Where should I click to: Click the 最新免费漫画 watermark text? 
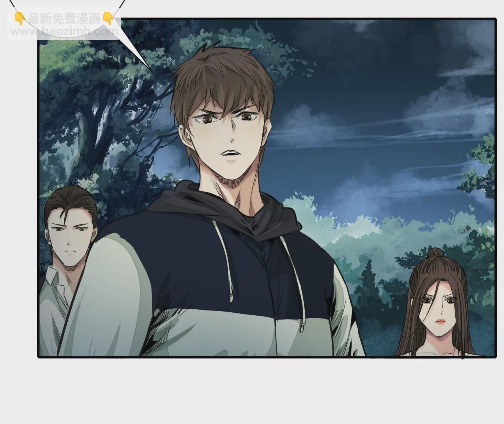(64, 19)
